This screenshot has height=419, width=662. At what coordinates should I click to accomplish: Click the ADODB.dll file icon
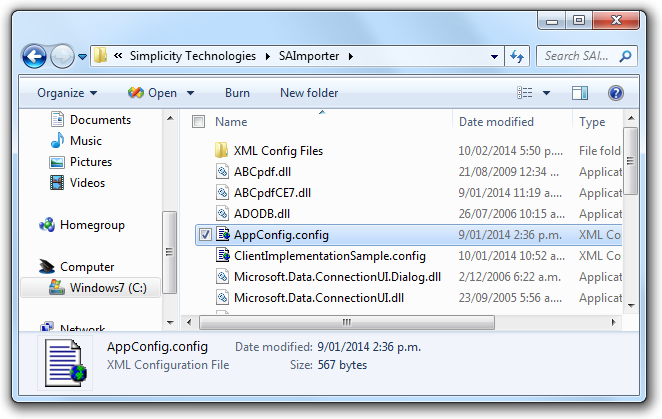click(x=222, y=214)
